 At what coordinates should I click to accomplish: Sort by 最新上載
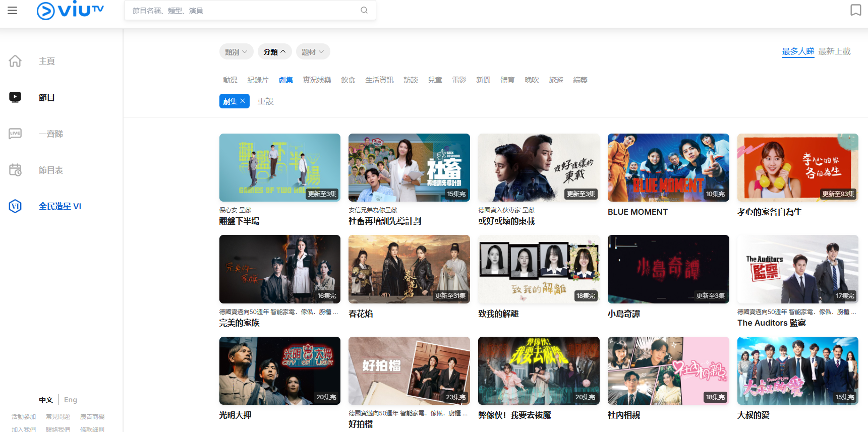pyautogui.click(x=834, y=51)
